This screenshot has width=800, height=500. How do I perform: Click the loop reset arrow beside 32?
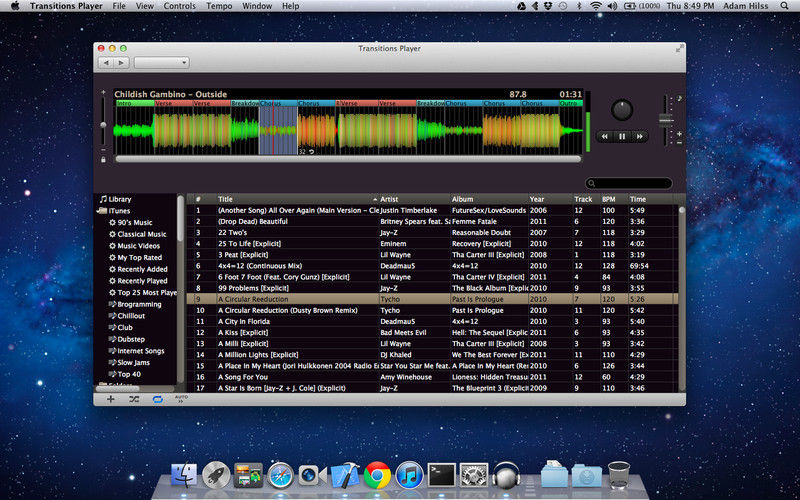(x=312, y=152)
